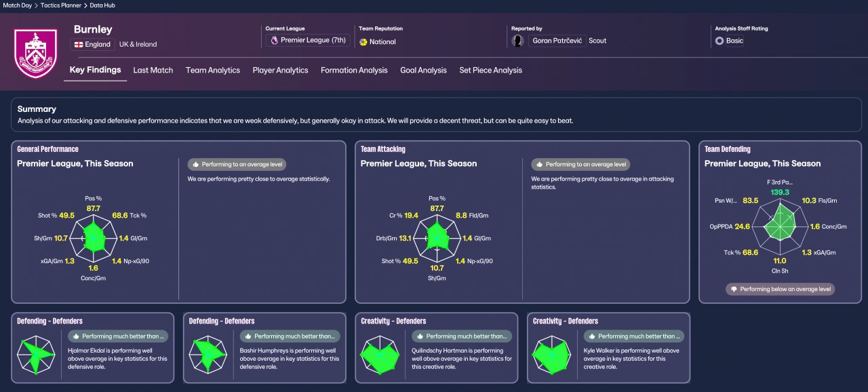Switch to Formation Analysis tab
The width and height of the screenshot is (868, 392).
[354, 70]
